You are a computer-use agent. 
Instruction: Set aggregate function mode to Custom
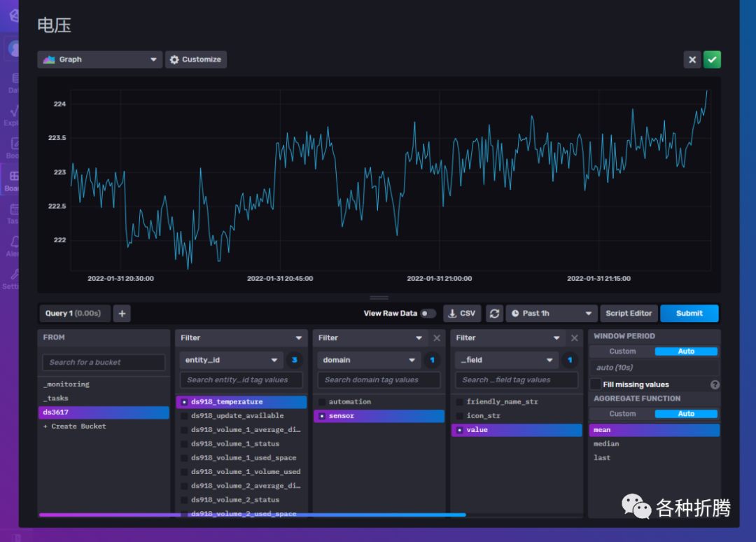point(622,414)
